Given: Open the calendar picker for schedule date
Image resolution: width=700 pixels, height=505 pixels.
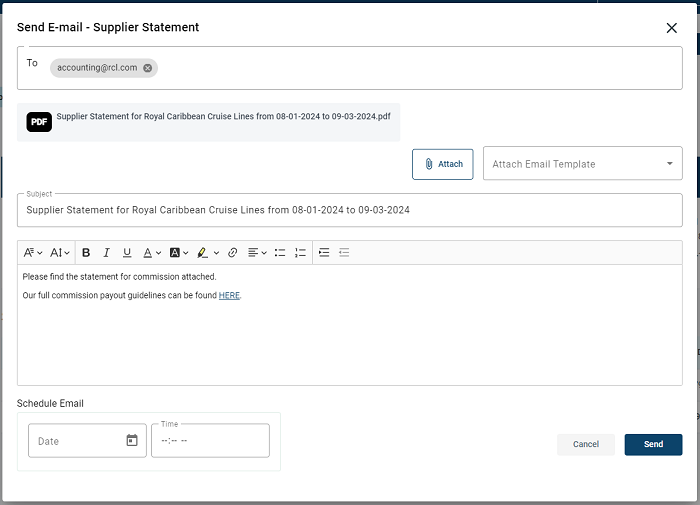Looking at the screenshot, I should [x=132, y=440].
